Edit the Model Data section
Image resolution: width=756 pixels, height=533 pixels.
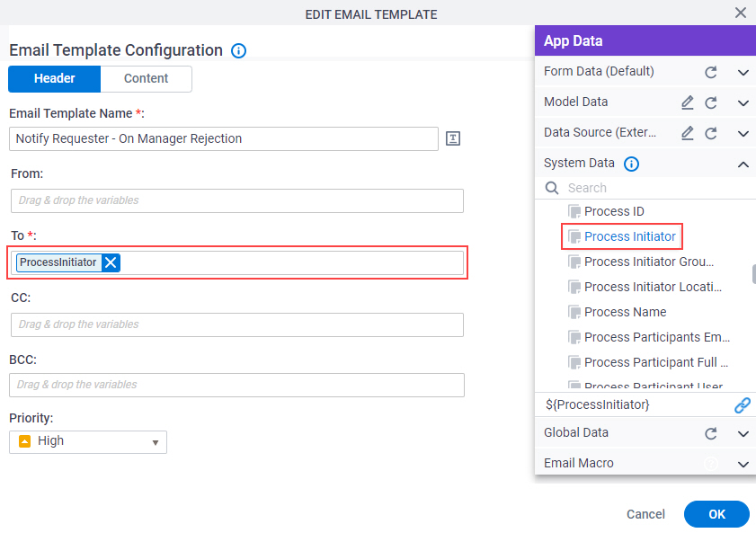[688, 102]
